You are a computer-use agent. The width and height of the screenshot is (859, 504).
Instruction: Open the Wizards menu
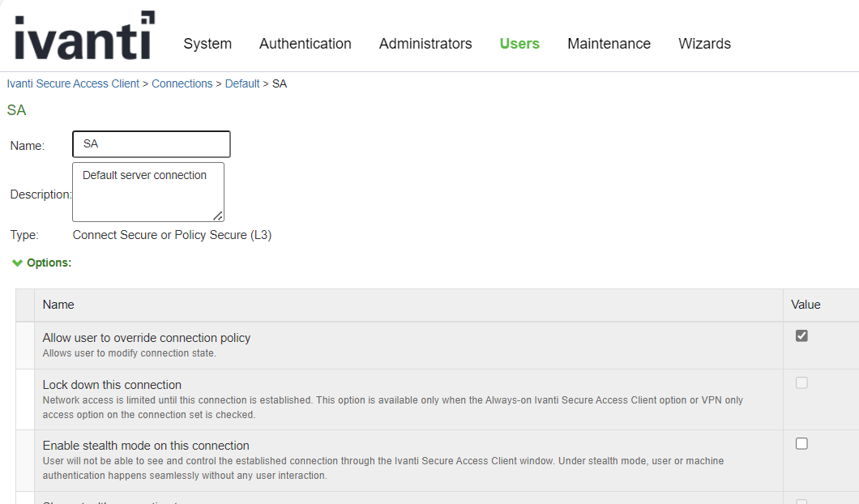tap(704, 44)
